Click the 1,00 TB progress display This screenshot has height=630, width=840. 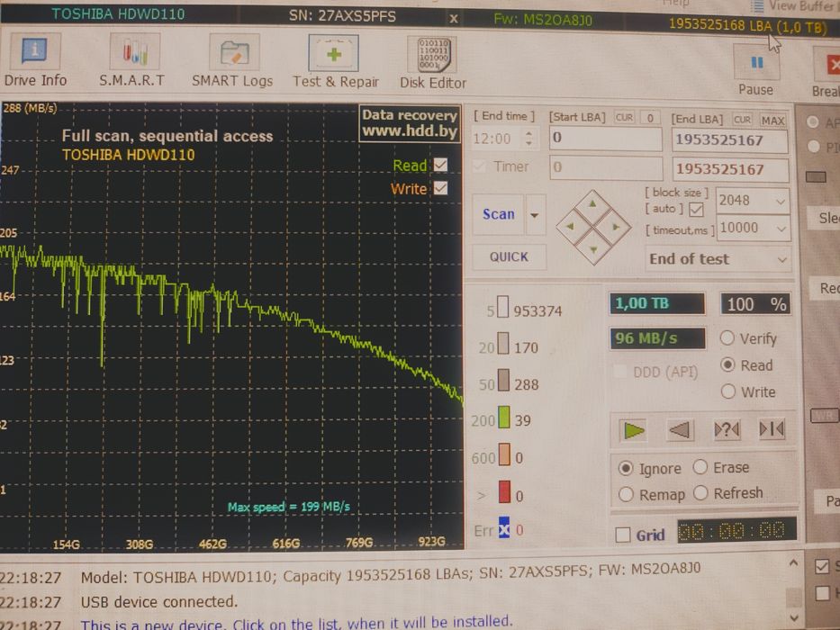pos(657,304)
